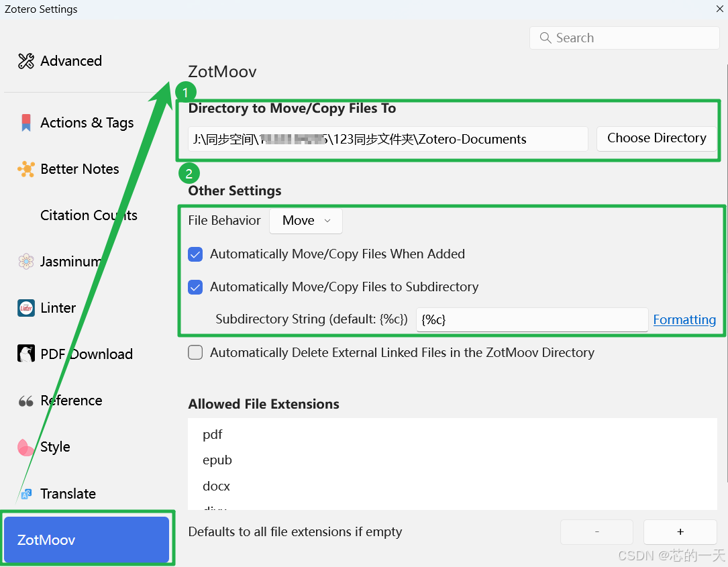The width and height of the screenshot is (728, 567).
Task: Click the Advanced wrench icon
Action: pos(26,61)
